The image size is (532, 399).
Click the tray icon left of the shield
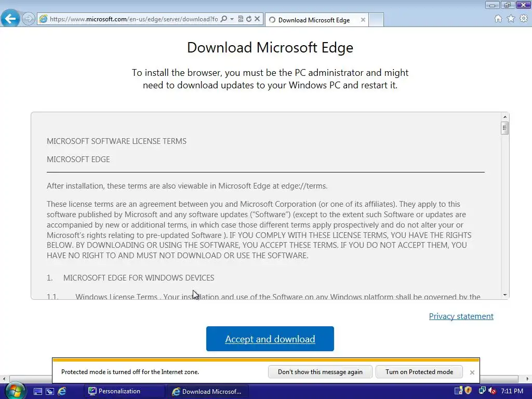[x=458, y=391]
